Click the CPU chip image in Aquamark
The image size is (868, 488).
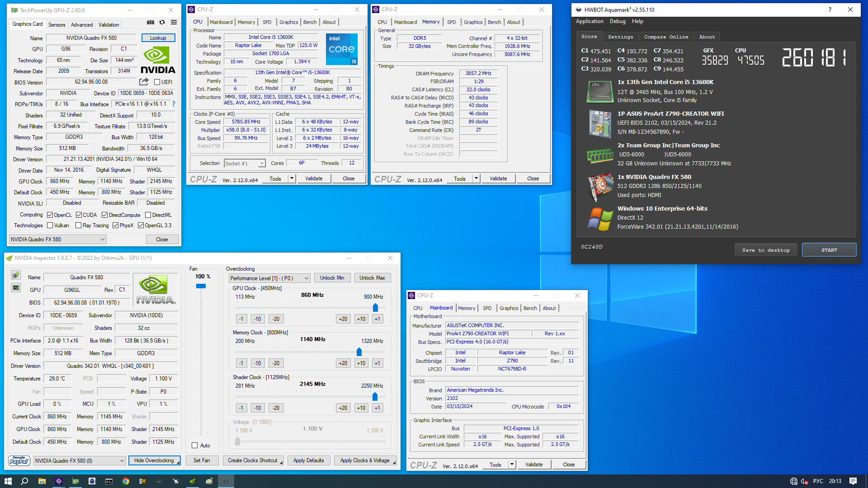click(600, 92)
